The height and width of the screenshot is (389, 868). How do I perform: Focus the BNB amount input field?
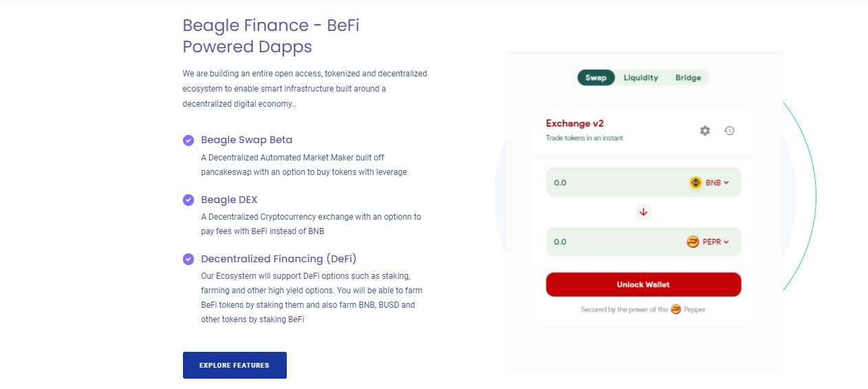[x=616, y=182]
